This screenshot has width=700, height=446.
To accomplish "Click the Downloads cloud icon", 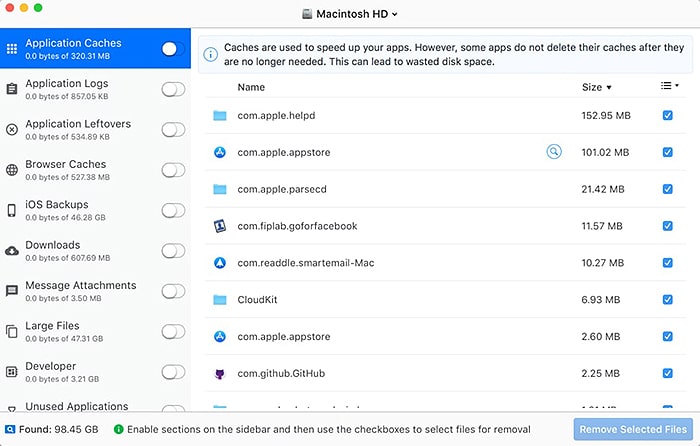I will (12, 250).
